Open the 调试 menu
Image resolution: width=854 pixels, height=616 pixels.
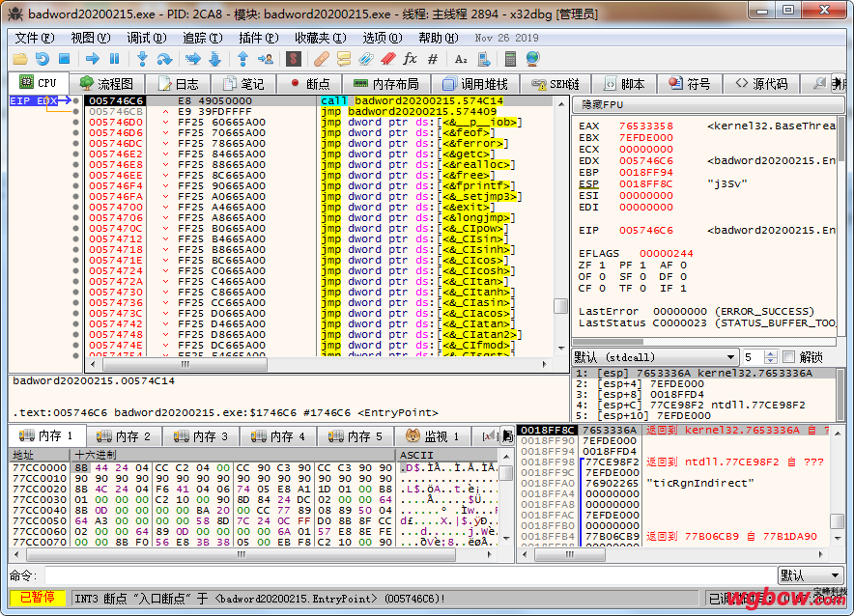tap(147, 38)
